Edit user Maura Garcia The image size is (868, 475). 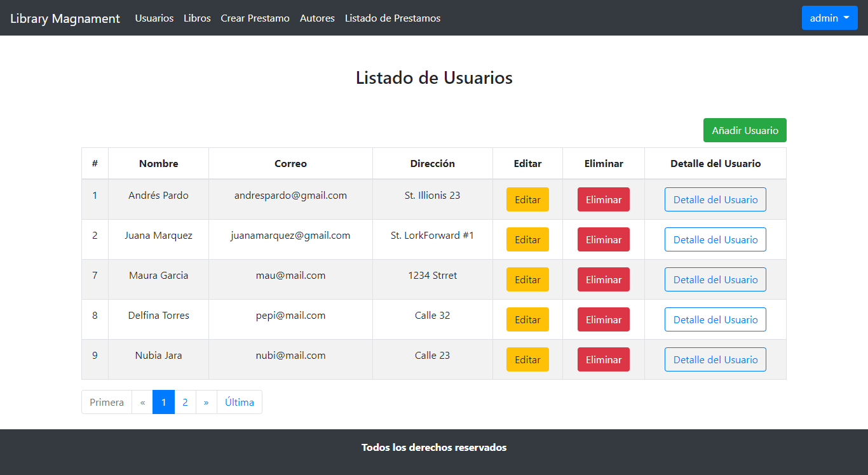pyautogui.click(x=527, y=279)
